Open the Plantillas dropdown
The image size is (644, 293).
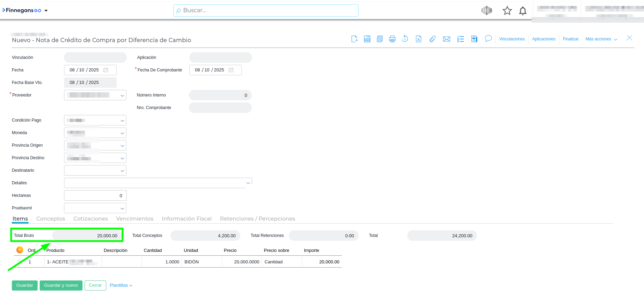[121, 285]
